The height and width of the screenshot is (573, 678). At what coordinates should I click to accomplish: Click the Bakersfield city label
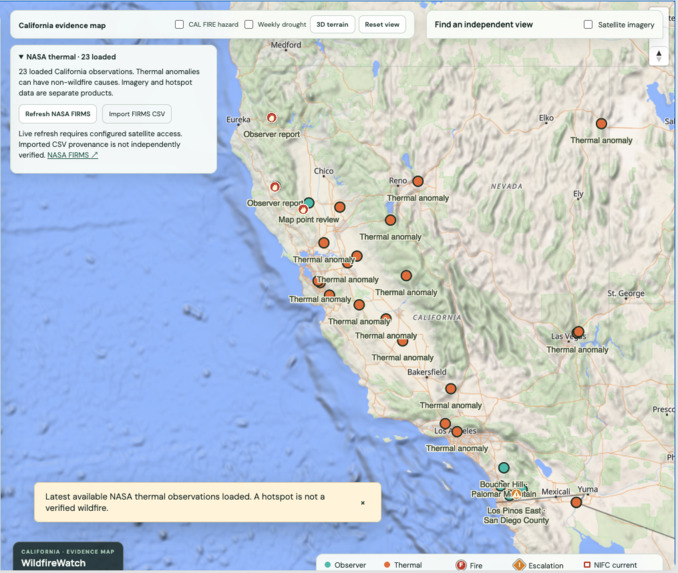427,372
